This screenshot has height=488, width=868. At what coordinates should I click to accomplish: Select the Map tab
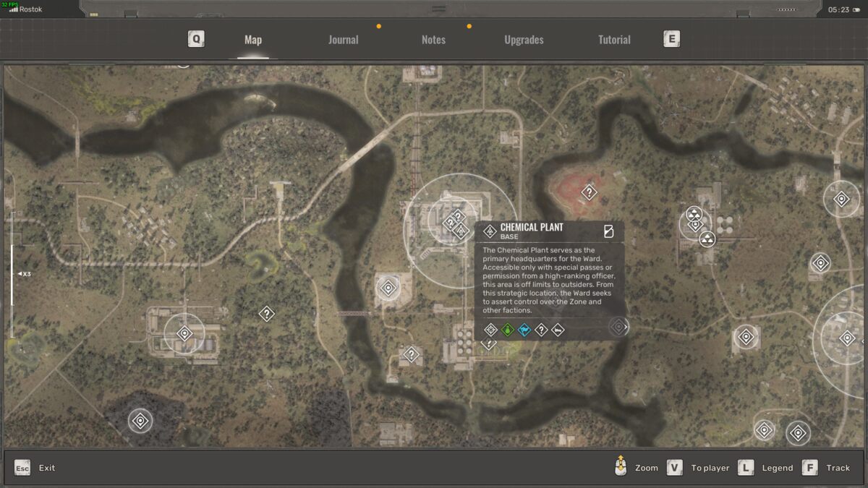coord(253,40)
